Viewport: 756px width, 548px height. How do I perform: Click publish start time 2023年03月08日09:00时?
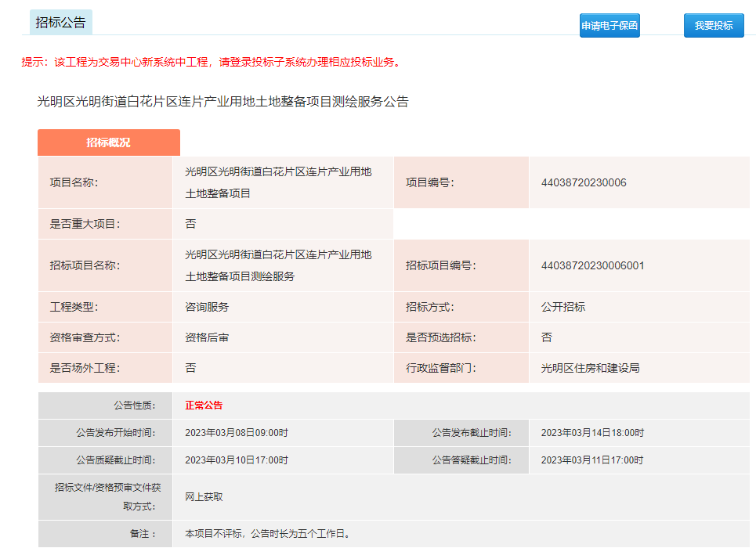(237, 432)
